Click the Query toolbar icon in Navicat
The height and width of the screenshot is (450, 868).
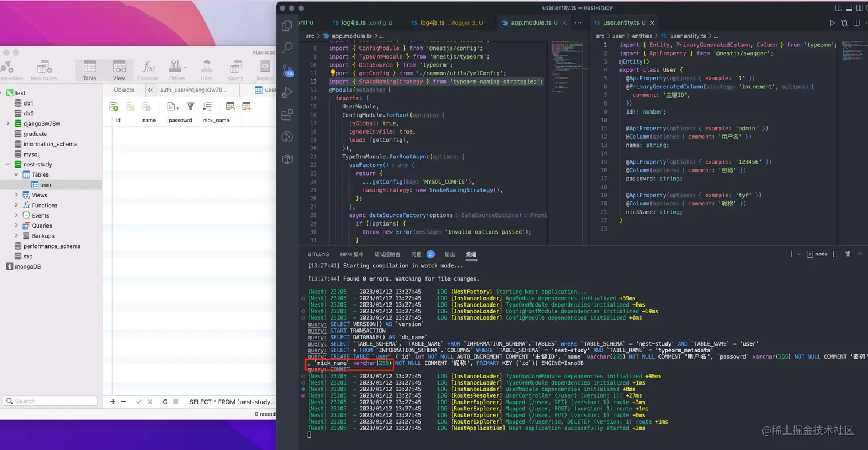coord(236,71)
